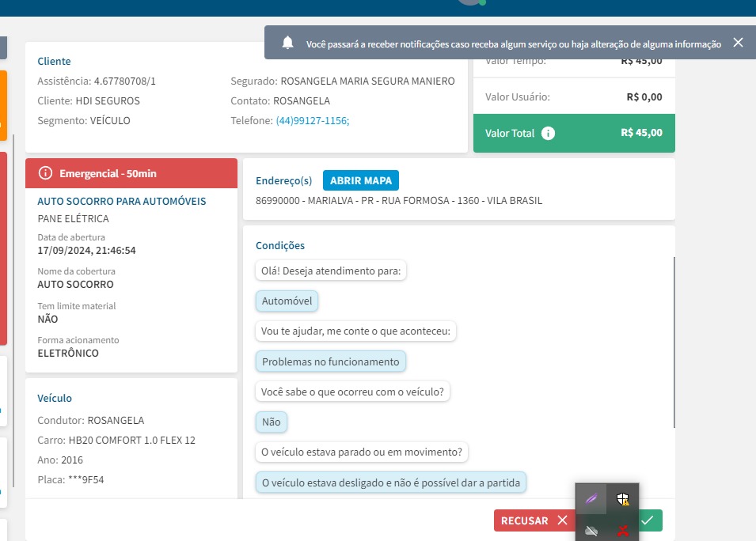This screenshot has height=541, width=756.
Task: Open the map with ABRIR MAPA
Action: [361, 180]
